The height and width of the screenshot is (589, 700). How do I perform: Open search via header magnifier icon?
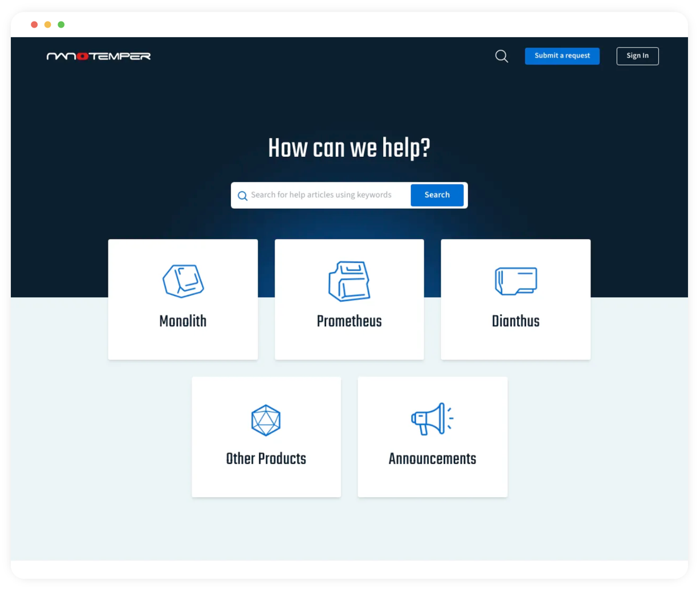tap(502, 56)
